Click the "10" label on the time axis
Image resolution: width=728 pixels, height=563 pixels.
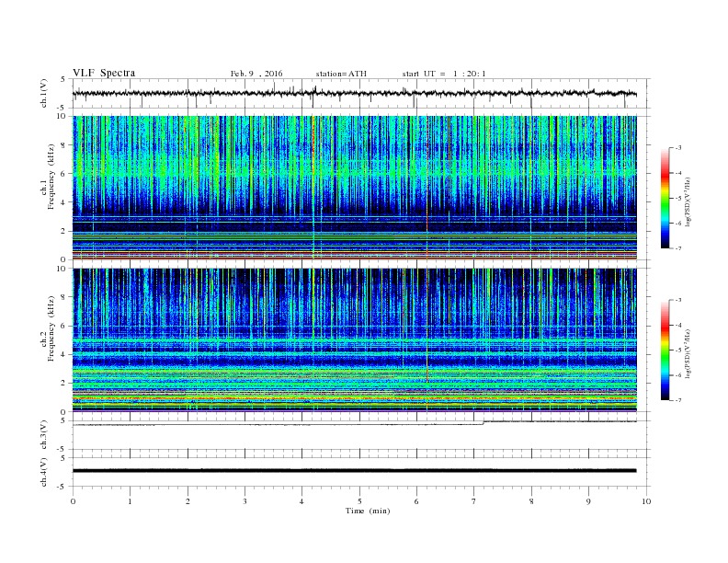click(x=646, y=501)
